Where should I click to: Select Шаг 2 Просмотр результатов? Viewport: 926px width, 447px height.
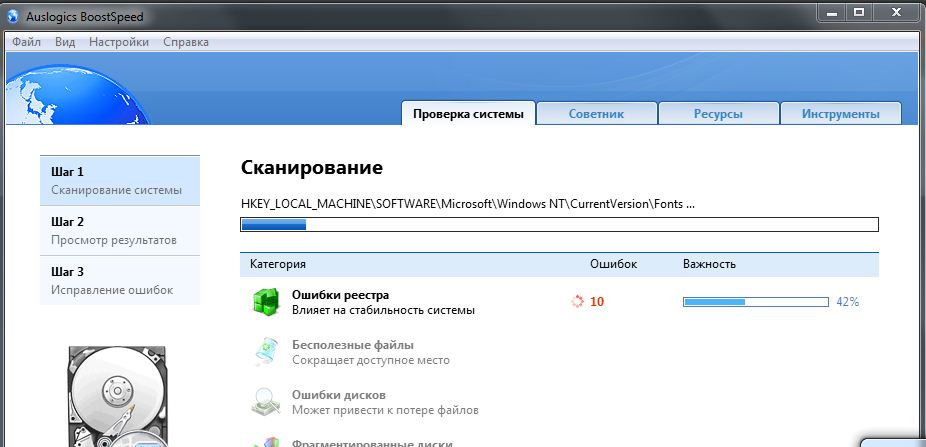120,231
